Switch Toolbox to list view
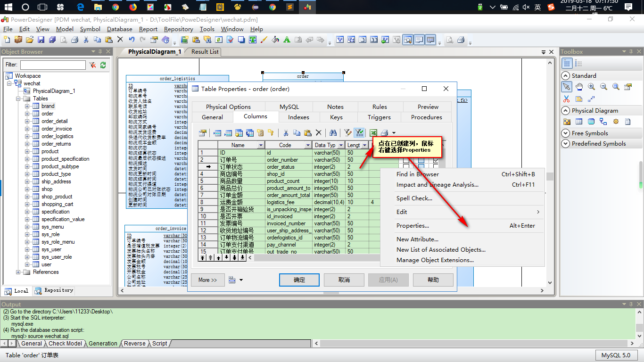Screen dimensions: 644x362 pyautogui.click(x=578, y=64)
